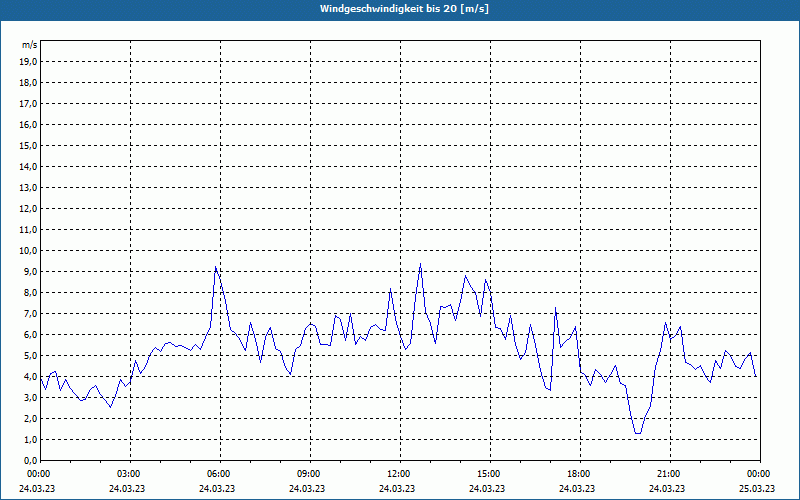Click the 12,0 y-axis label

(28, 209)
